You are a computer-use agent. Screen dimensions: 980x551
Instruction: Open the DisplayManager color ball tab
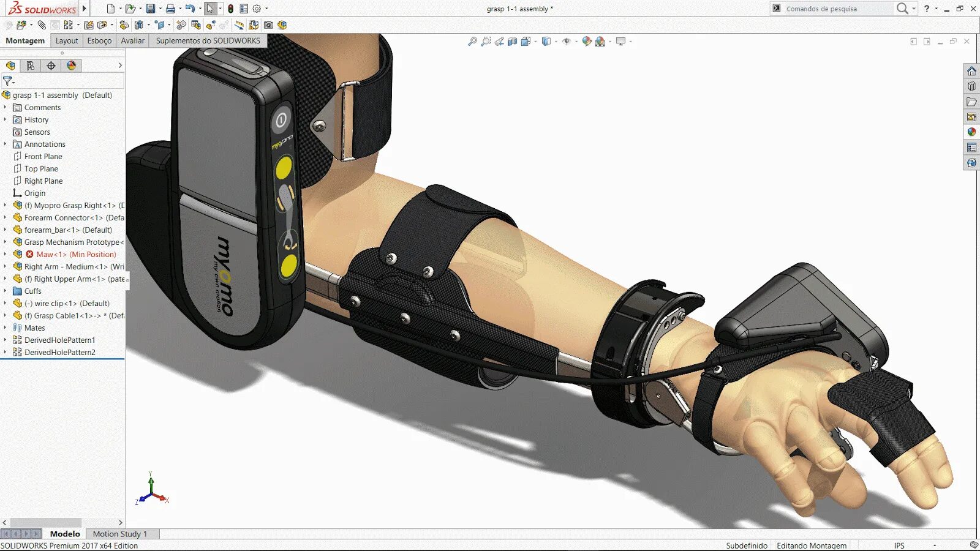pos(71,66)
